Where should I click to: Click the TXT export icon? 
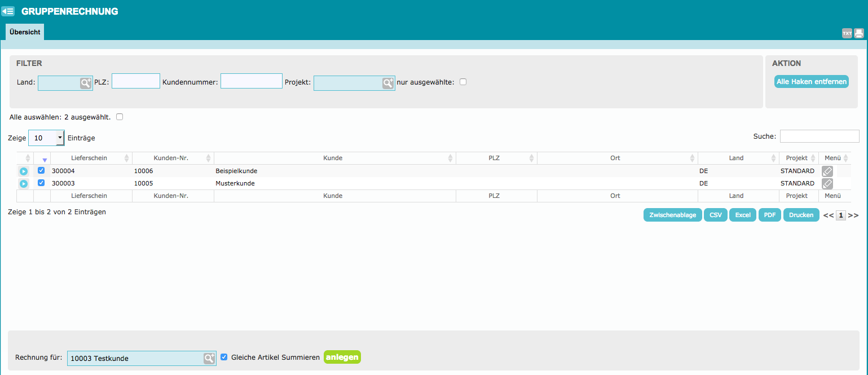847,33
